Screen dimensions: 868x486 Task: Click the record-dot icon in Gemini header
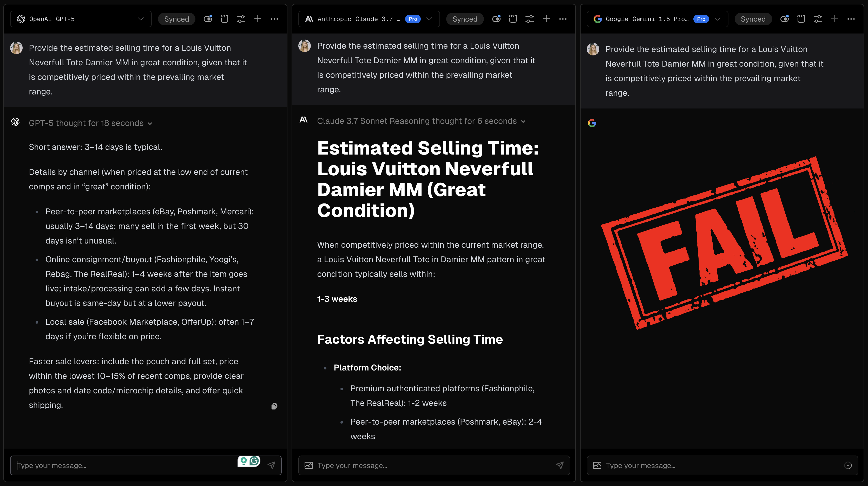(784, 19)
